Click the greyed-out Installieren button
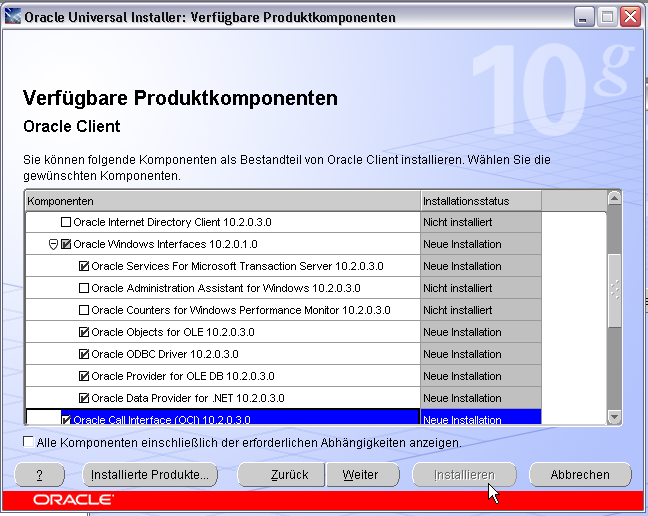Viewport: 648px width, 516px height. click(x=464, y=475)
